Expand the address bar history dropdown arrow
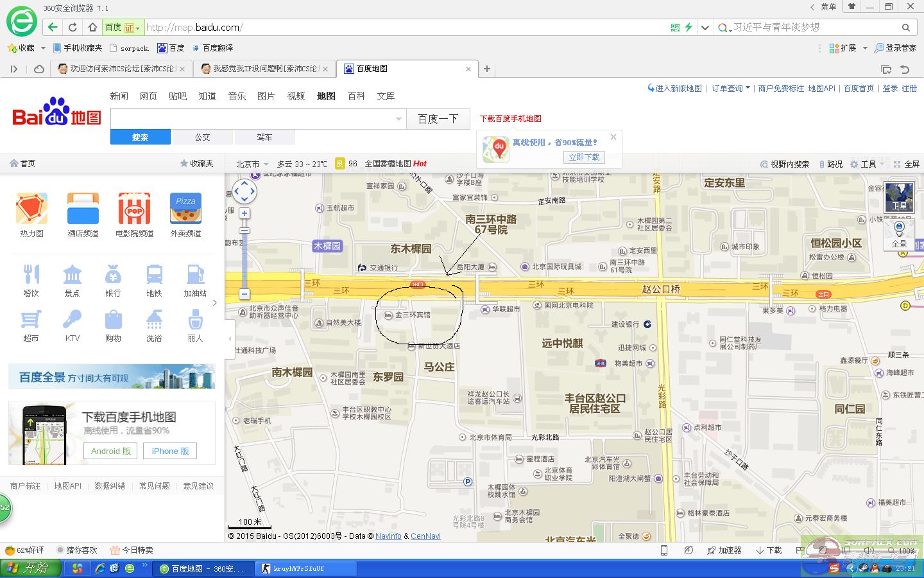 [705, 28]
